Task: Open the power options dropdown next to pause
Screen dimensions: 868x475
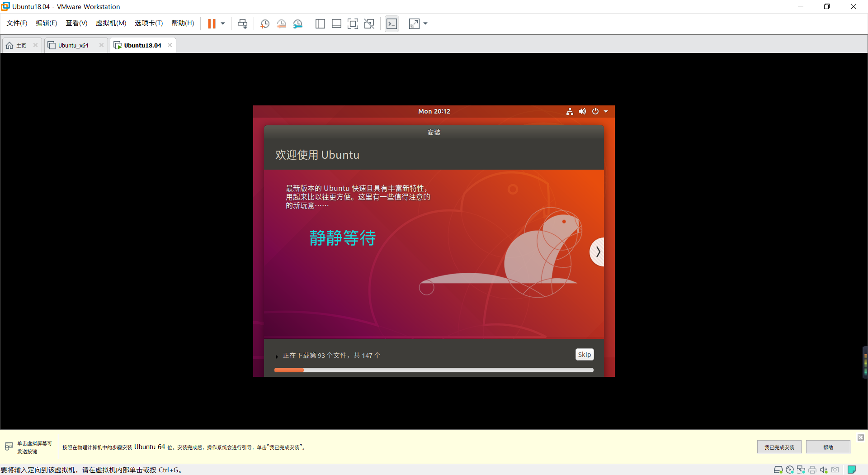Action: tap(223, 24)
